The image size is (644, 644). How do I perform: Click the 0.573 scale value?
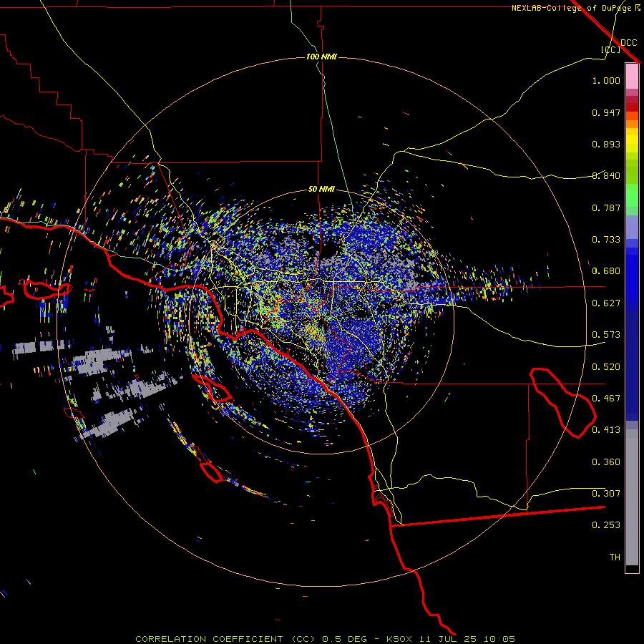point(606,335)
